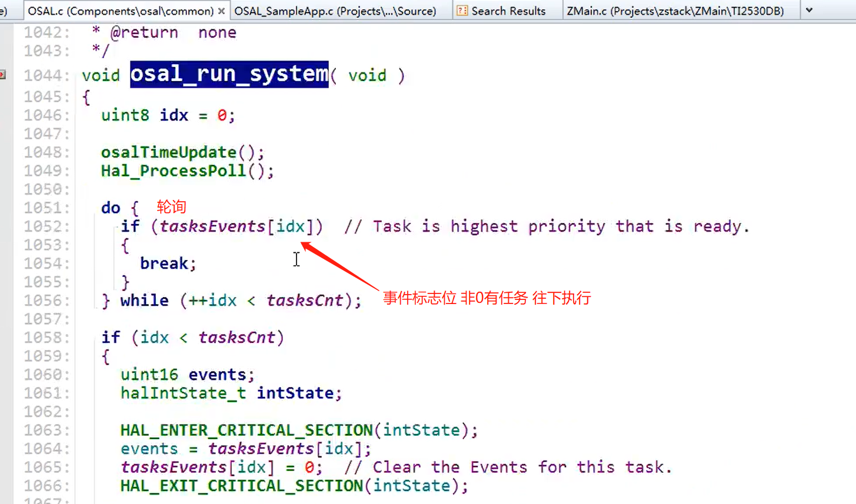This screenshot has height=504, width=856.
Task: Click the halIntState_t intState declaration
Action: click(x=231, y=393)
